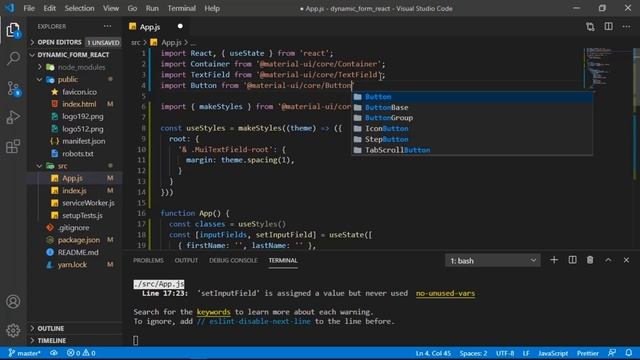Image resolution: width=640 pixels, height=360 pixels.
Task: Open editor more actions ellipsis
Action: click(x=626, y=27)
